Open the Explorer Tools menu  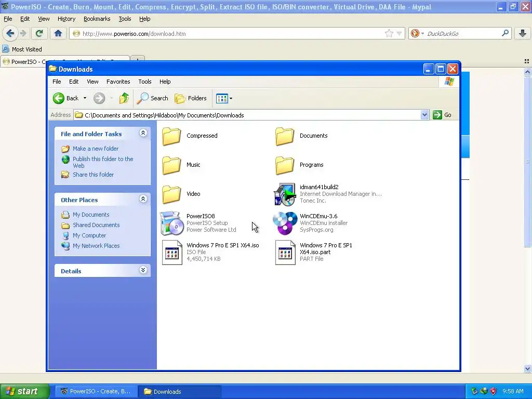(145, 82)
